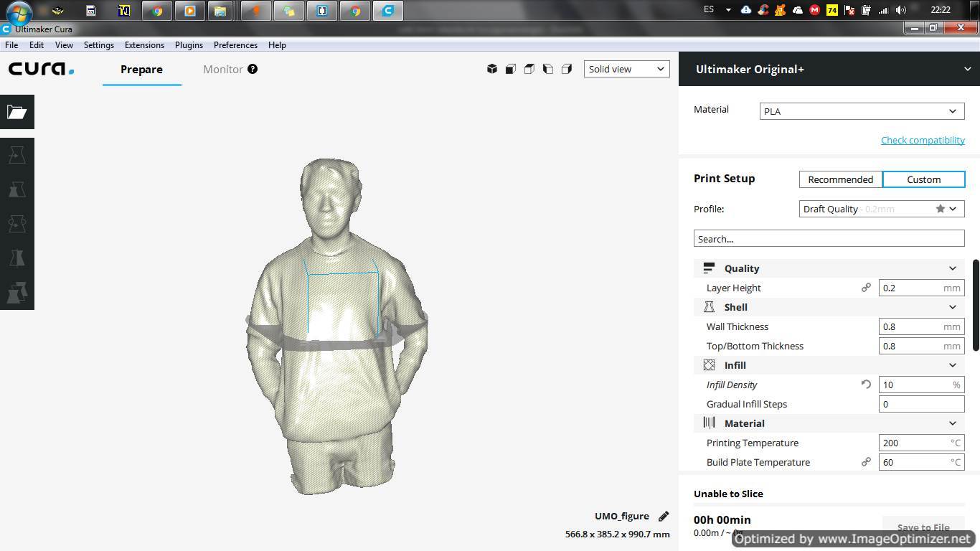Viewport: 980px width, 551px height.
Task: Select the Move tool in left toolbar
Action: pyautogui.click(x=17, y=155)
